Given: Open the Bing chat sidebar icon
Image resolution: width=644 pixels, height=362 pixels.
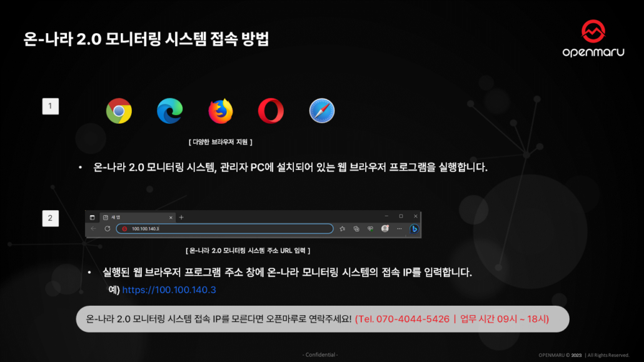Looking at the screenshot, I should tap(414, 229).
